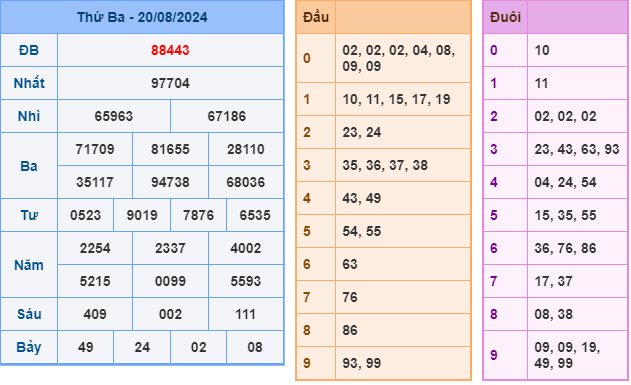The height and width of the screenshot is (385, 631).
Task: Click Đầu cell '93, 99'
Action: [403, 363]
